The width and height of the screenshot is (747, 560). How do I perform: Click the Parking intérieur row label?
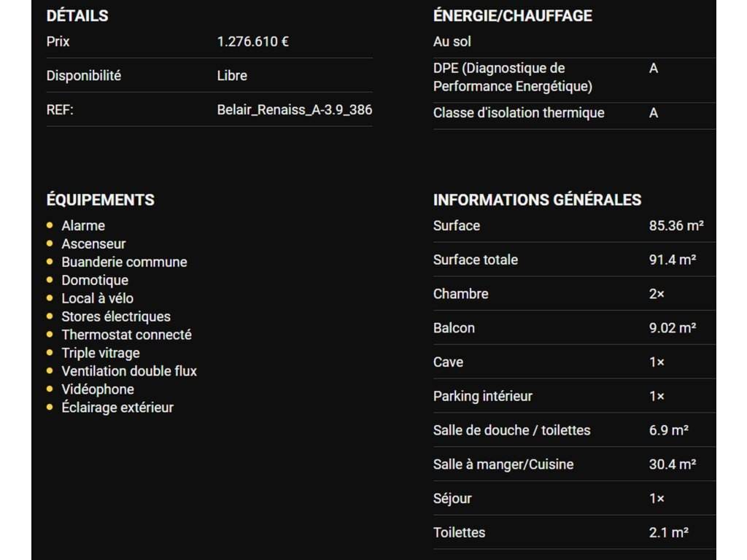483,397
